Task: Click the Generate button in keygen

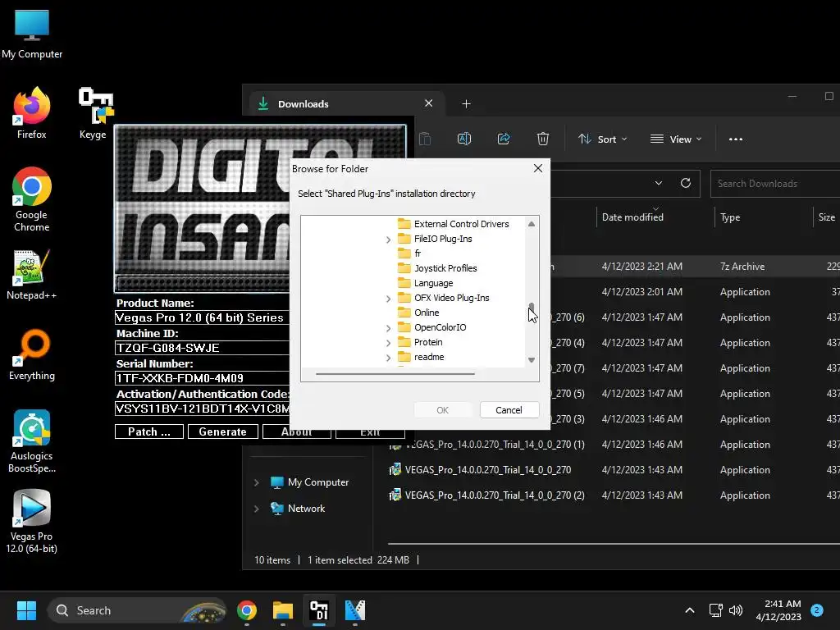Action: pos(223,431)
